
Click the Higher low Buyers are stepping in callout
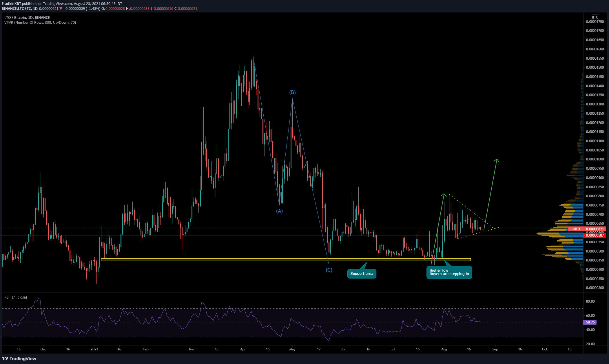point(449,272)
